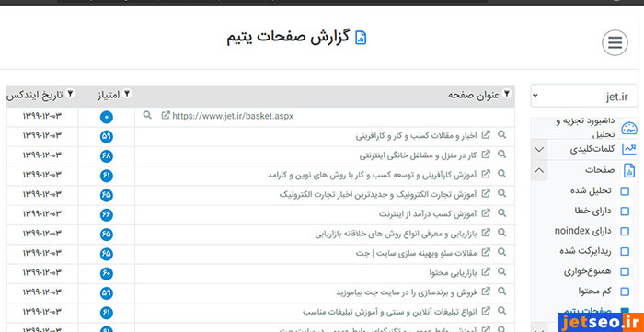Screen dimensions: 644x332
Task: Open the کلمات‌کلیدی menu item
Action: point(592,149)
